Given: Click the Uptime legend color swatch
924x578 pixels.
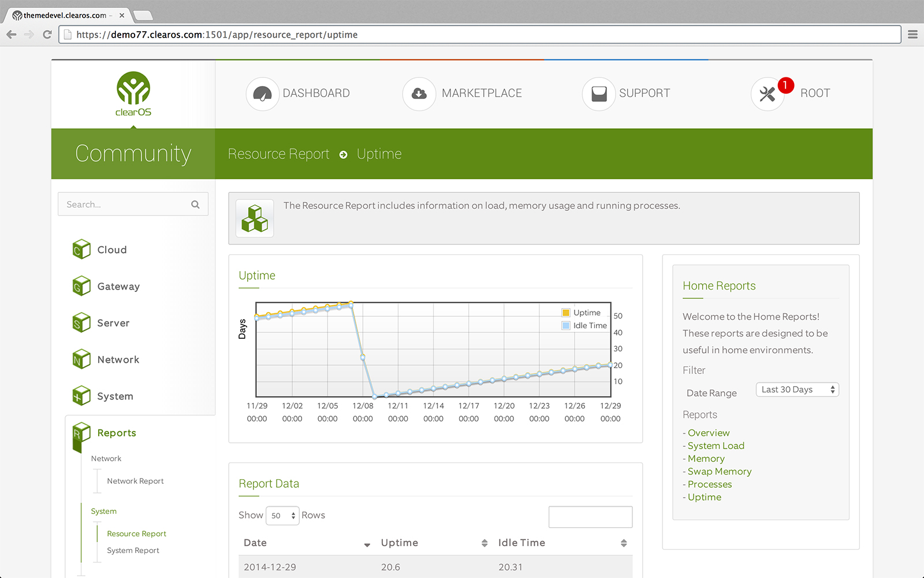Looking at the screenshot, I should coord(566,313).
